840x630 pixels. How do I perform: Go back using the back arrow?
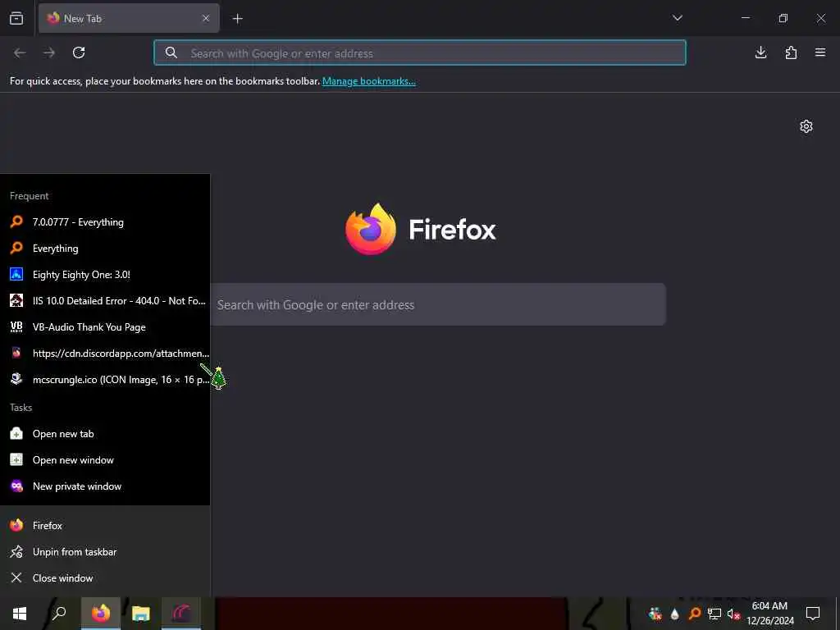coord(20,52)
